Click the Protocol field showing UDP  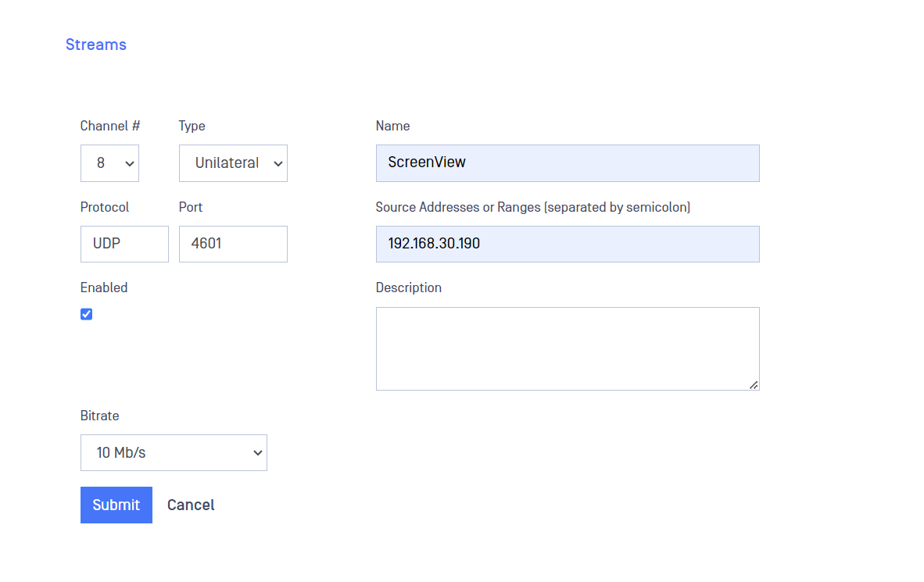[124, 244]
